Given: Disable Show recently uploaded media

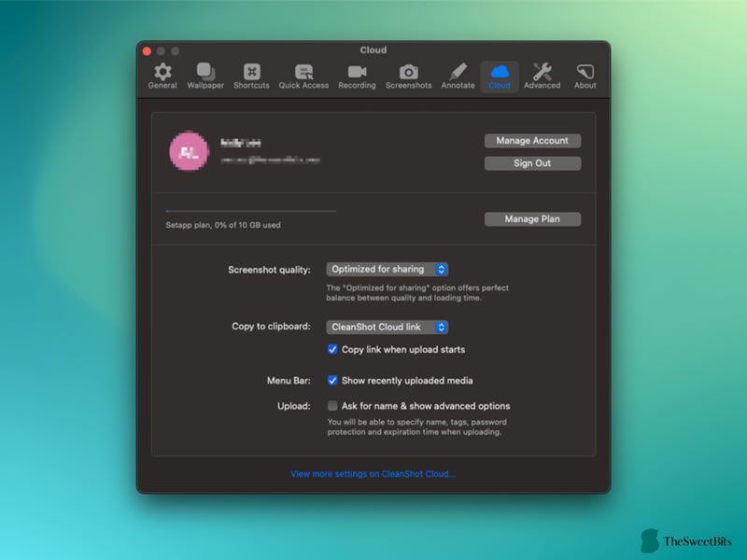Looking at the screenshot, I should (x=332, y=381).
